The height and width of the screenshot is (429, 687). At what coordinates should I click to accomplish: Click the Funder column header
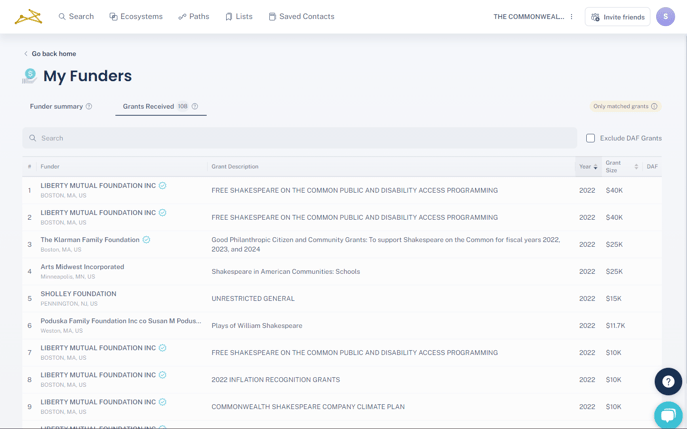pyautogui.click(x=50, y=167)
